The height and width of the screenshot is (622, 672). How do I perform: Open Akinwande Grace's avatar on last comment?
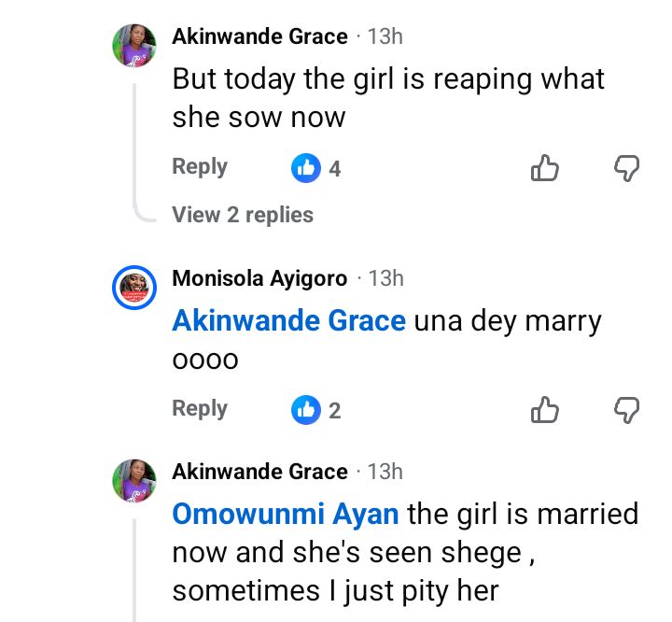(134, 479)
